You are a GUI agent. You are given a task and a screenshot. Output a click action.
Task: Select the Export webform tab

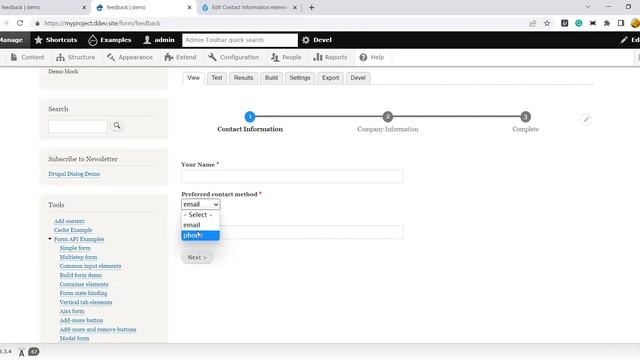[331, 78]
